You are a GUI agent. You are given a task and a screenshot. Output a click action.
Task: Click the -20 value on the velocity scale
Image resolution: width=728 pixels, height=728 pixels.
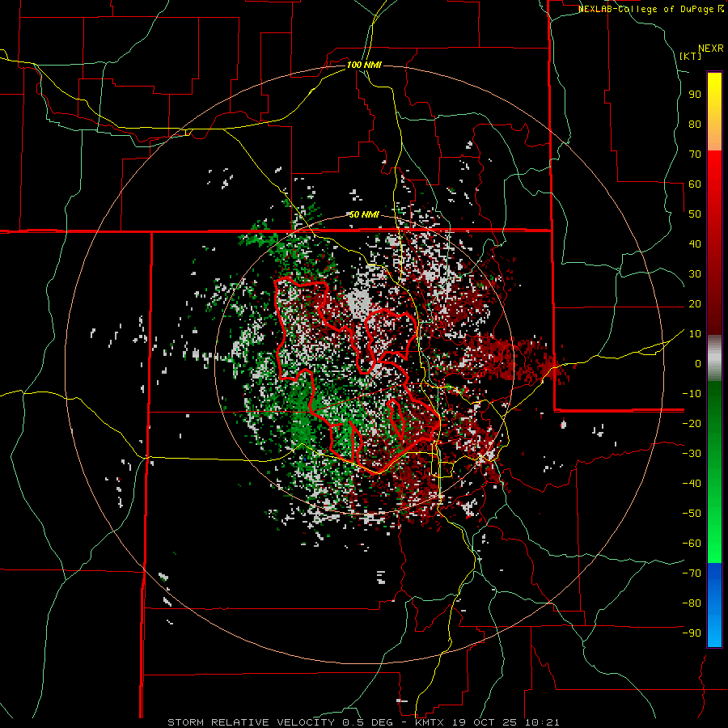pos(692,424)
